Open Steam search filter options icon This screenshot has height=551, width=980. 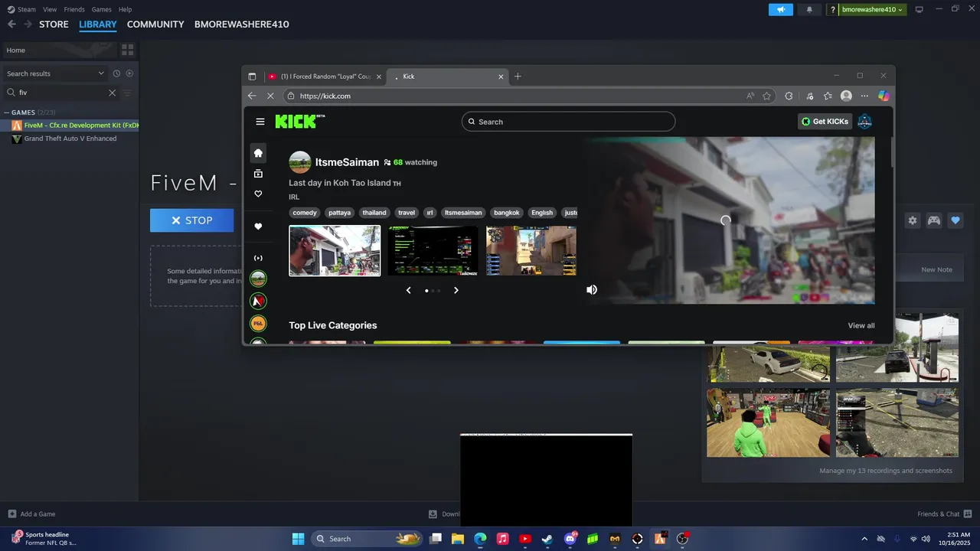[x=127, y=93]
